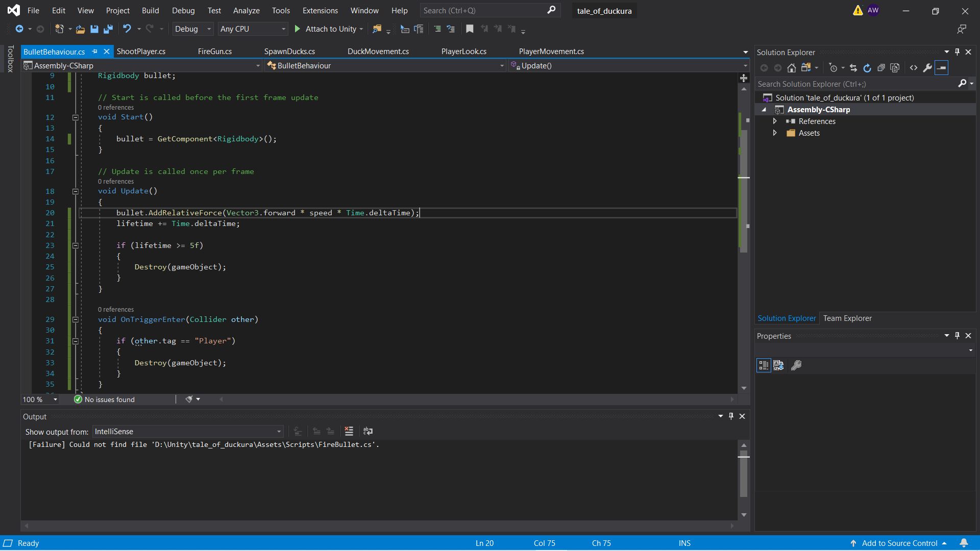The width and height of the screenshot is (980, 551).
Task: Toggle pin on BulletBehaviour.cs tab
Action: [95, 52]
